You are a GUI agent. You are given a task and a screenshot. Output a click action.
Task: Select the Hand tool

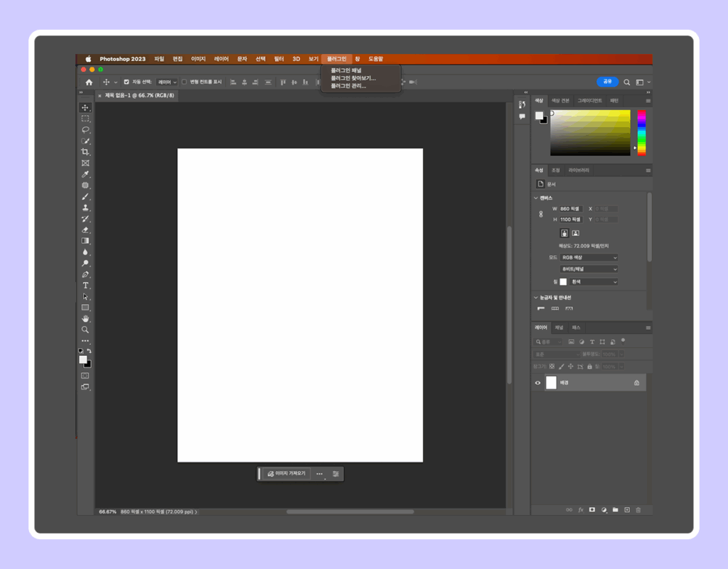coord(85,318)
